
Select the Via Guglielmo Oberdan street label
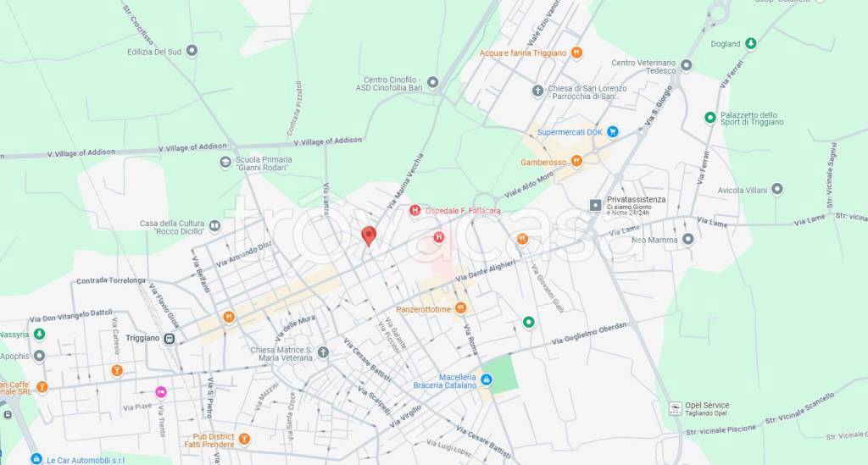point(589,333)
